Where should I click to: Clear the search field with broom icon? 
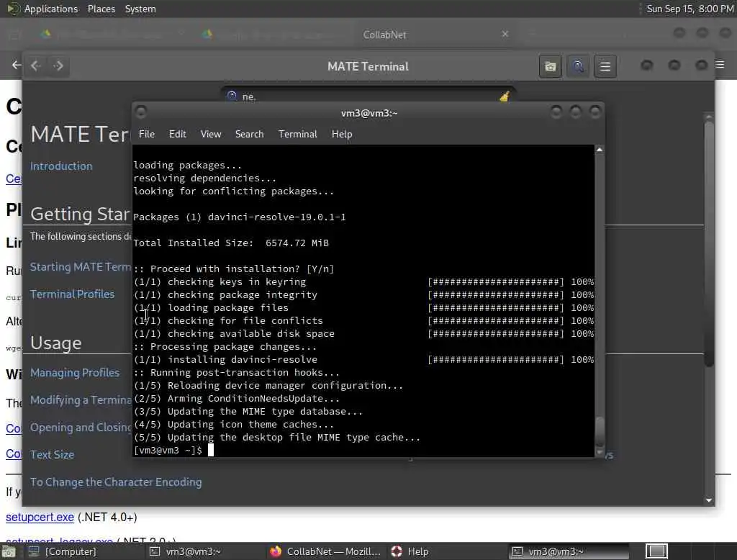(505, 96)
